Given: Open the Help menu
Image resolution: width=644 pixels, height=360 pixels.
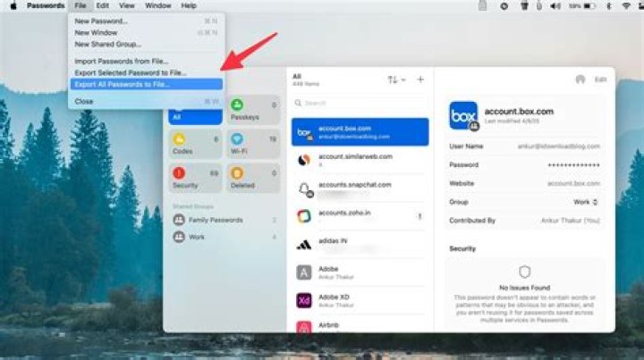Looking at the screenshot, I should click(x=189, y=5).
